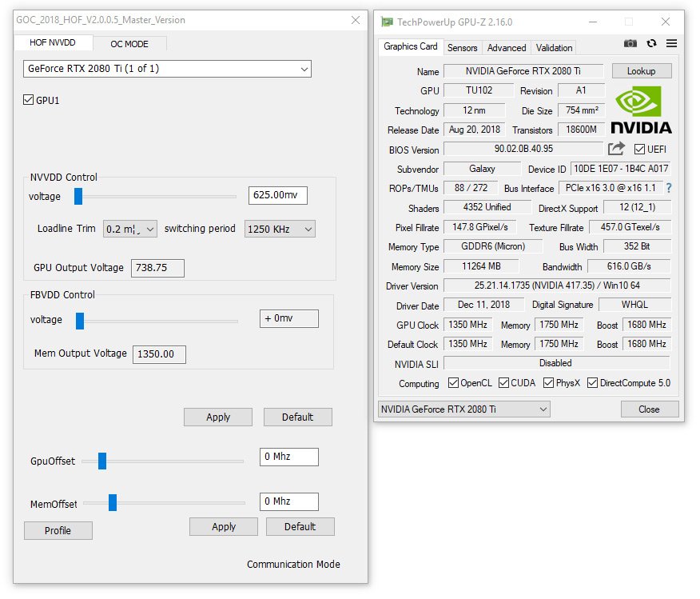700x599 pixels.
Task: Click the Profile button
Action: 58,530
